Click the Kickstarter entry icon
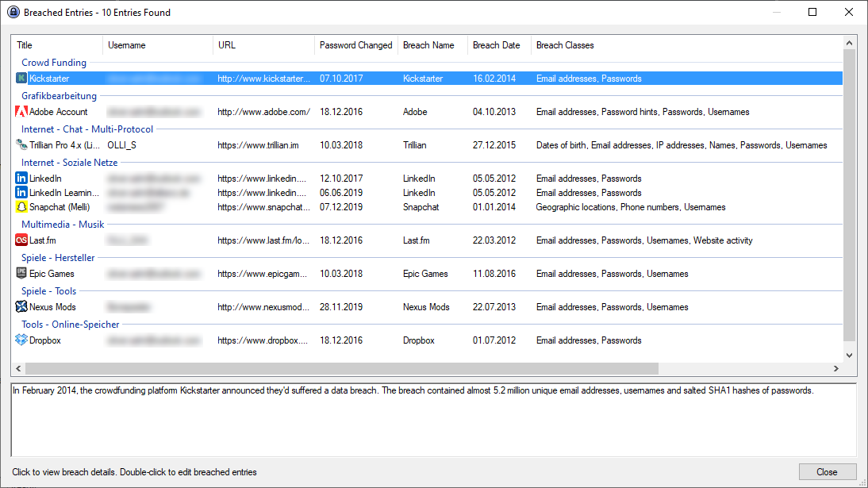Image resolution: width=868 pixels, height=488 pixels. [x=21, y=78]
